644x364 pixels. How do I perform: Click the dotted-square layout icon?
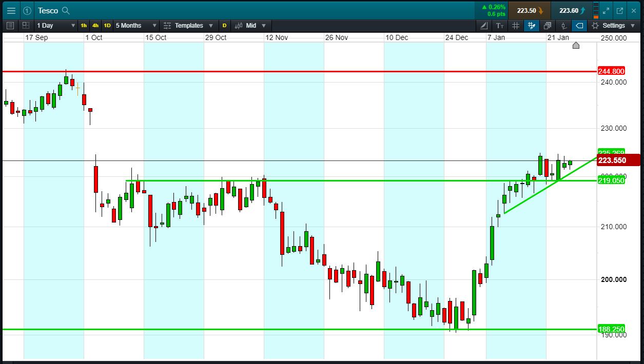[26, 25]
